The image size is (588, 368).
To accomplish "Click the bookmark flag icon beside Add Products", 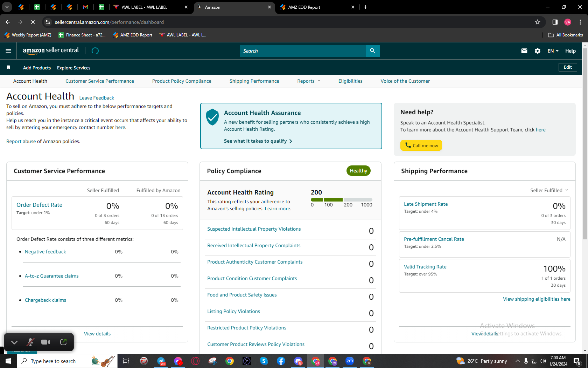I will (8, 67).
